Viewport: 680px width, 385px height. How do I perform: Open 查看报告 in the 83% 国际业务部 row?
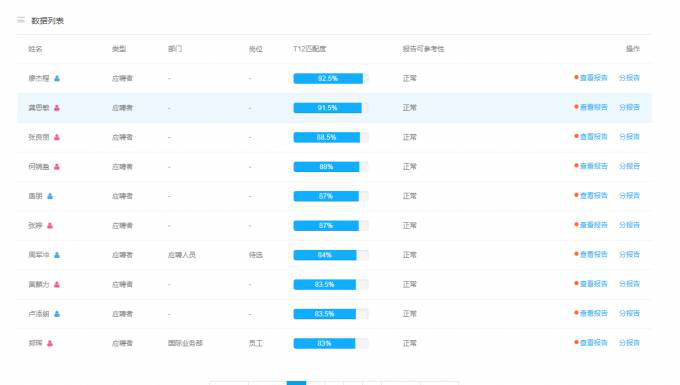click(593, 343)
